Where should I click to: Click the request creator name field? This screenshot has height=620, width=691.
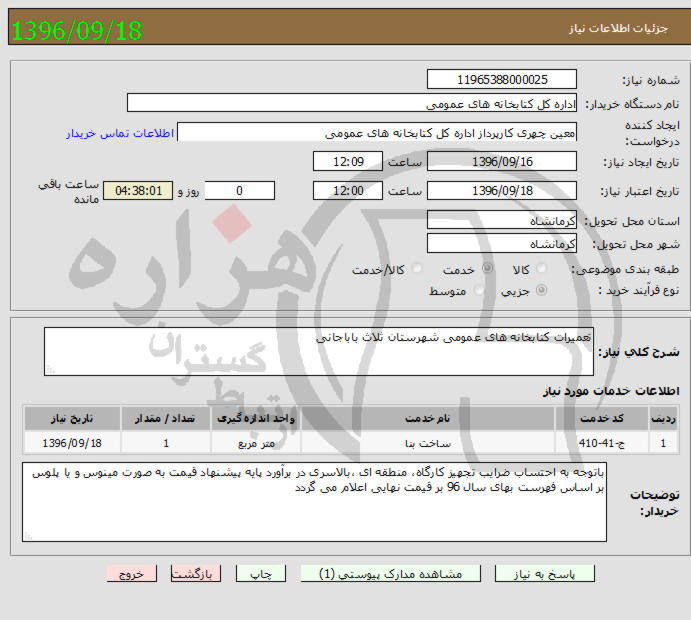pos(377,132)
